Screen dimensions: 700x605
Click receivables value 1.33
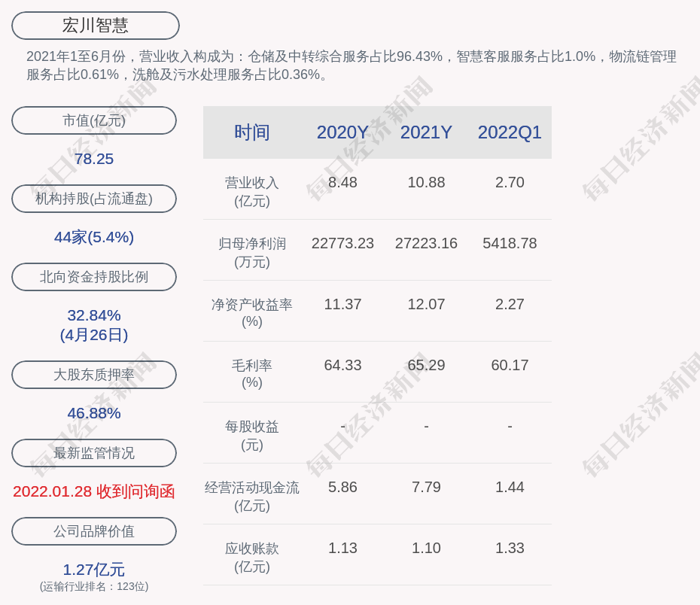(x=510, y=548)
